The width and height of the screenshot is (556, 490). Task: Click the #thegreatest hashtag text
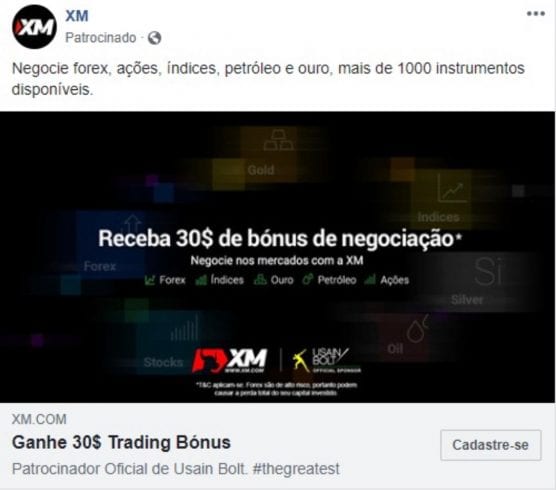[296, 469]
